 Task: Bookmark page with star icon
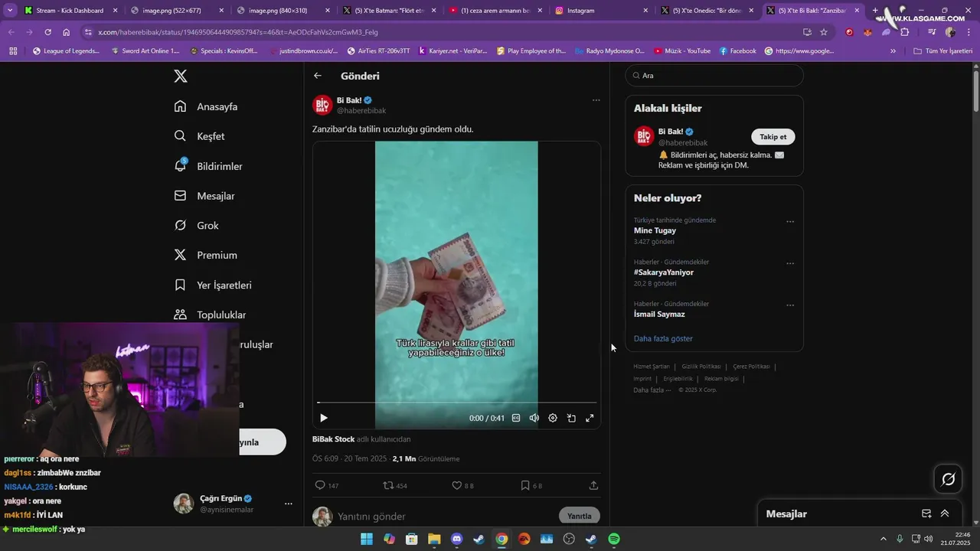pos(824,32)
